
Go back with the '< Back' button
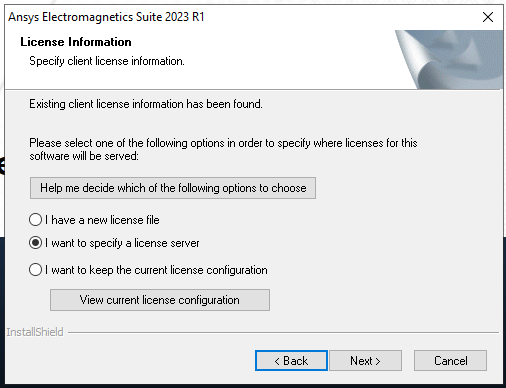[x=291, y=361]
